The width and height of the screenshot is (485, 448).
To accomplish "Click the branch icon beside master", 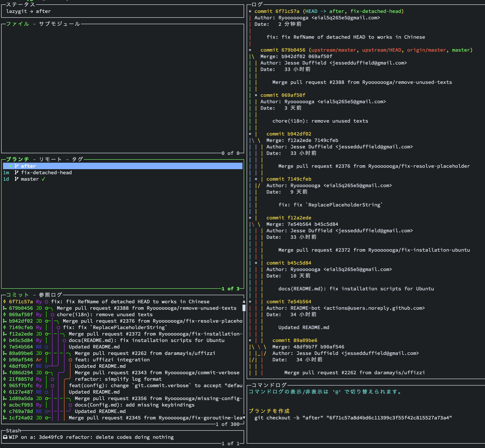I will click(x=17, y=179).
